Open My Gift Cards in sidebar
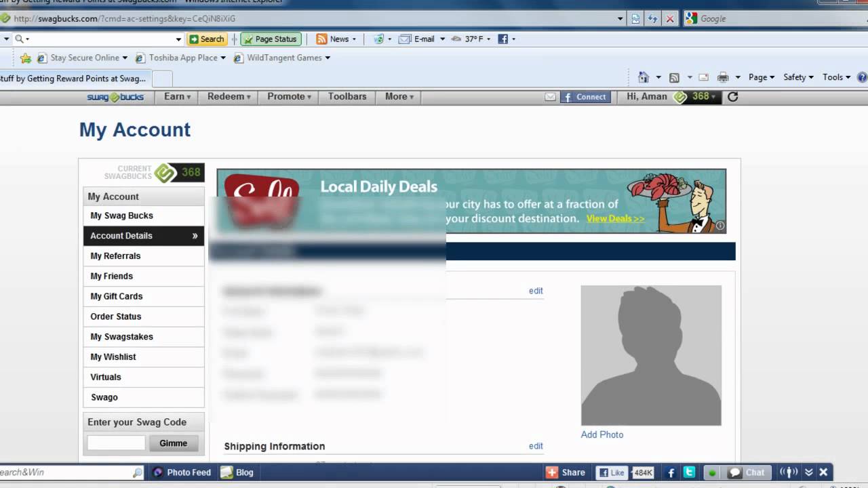This screenshot has width=868, height=488. click(144, 296)
